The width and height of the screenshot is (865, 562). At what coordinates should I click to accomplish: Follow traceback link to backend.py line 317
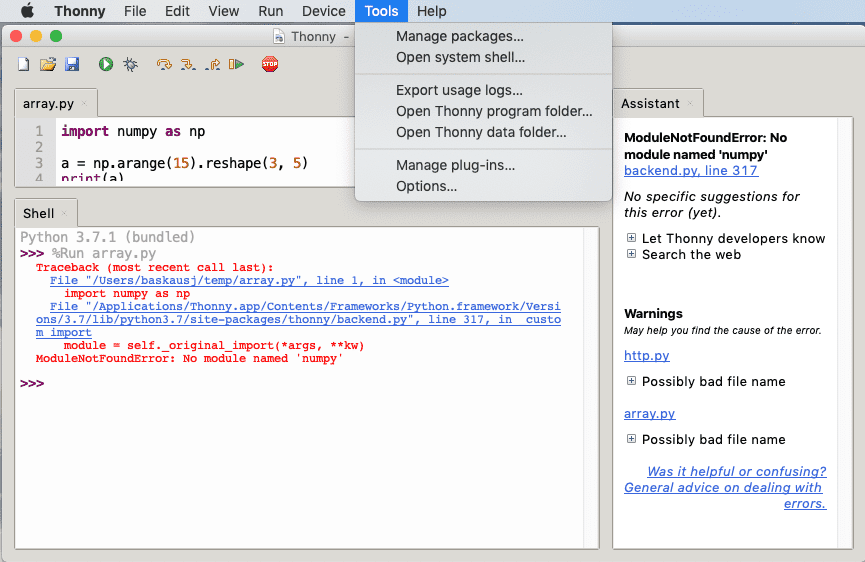click(298, 319)
